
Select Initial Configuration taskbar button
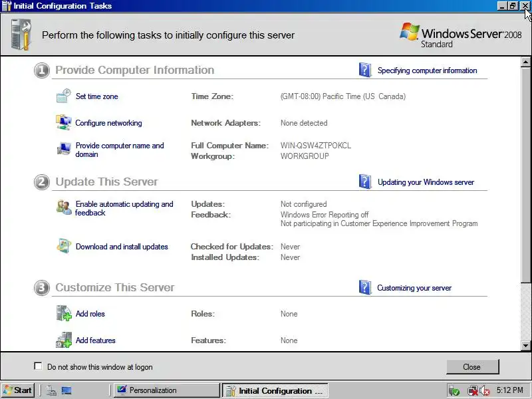(275, 390)
